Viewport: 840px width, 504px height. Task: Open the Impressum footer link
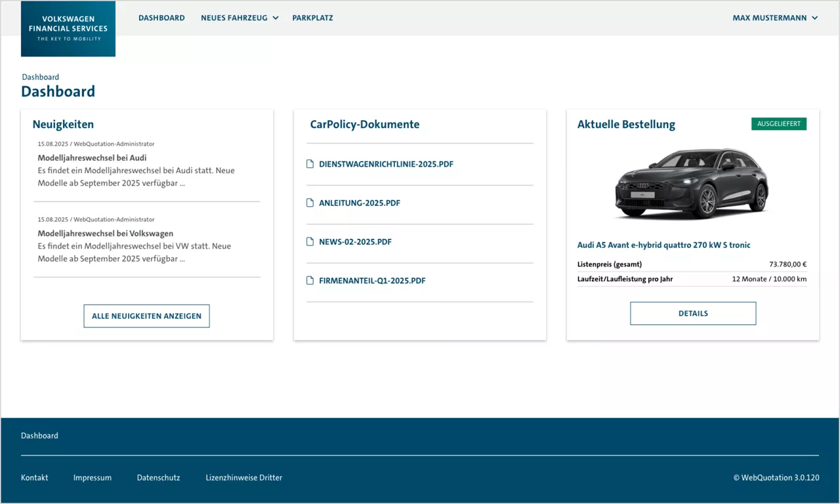[92, 477]
